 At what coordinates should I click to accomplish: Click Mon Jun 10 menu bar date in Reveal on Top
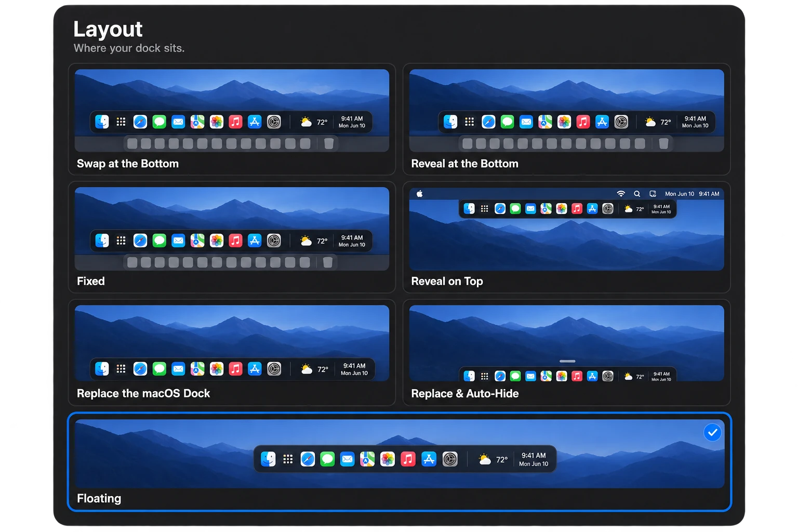(680, 194)
